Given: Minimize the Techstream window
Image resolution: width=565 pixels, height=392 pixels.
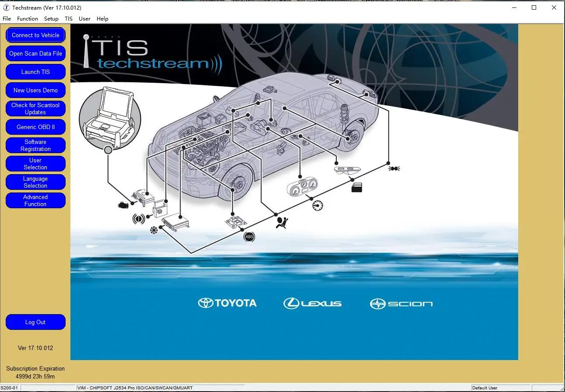Looking at the screenshot, I should coord(514,7).
